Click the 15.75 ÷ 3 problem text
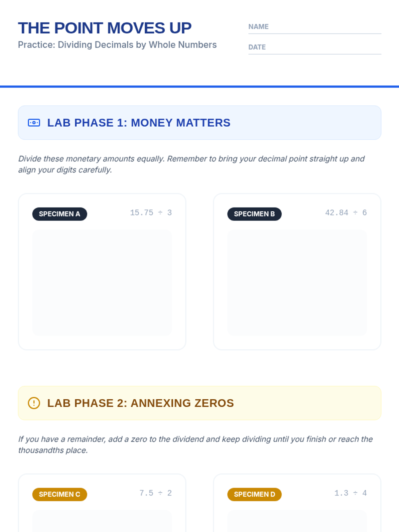The height and width of the screenshot is (532, 399). tap(151, 213)
